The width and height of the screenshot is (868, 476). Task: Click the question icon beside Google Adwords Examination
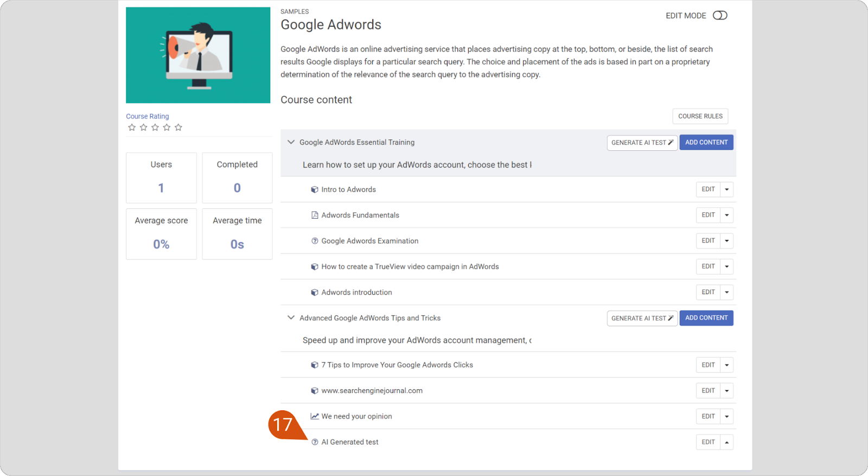click(314, 241)
